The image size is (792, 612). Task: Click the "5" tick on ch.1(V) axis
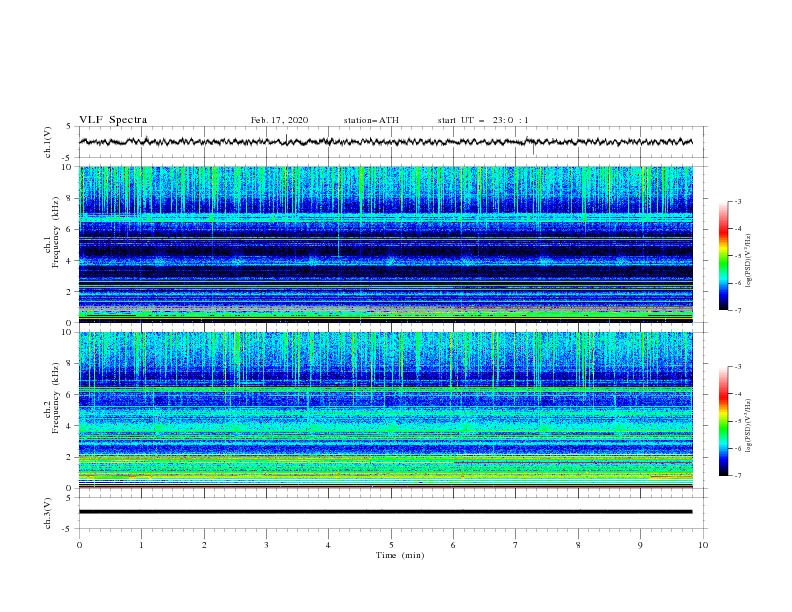coord(69,127)
